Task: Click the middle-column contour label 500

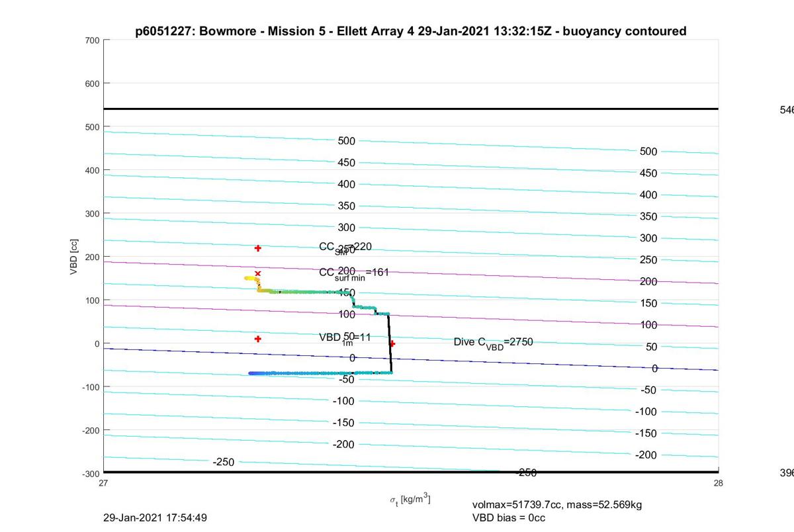Action: pos(347,141)
